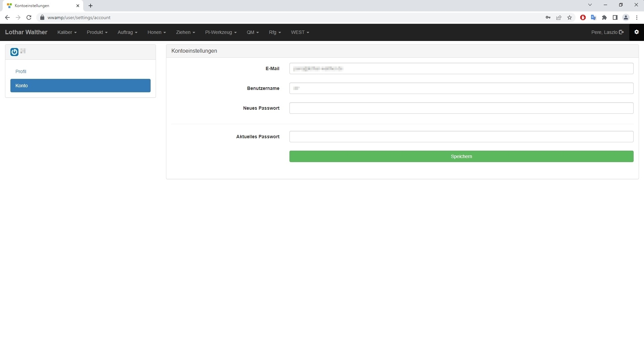Expand the WEST dropdown menu
This screenshot has height=349, width=644.
tap(300, 32)
